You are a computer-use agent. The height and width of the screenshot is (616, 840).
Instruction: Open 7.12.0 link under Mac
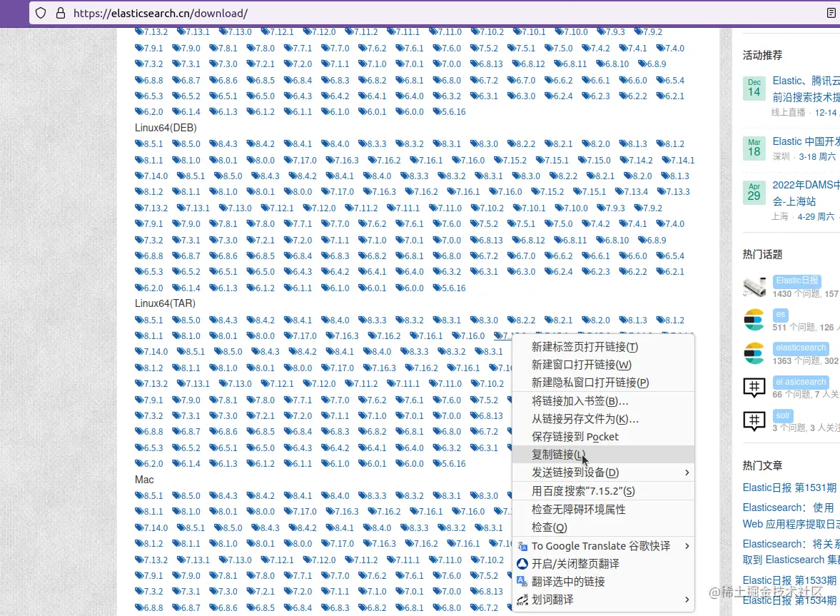pos(319,560)
